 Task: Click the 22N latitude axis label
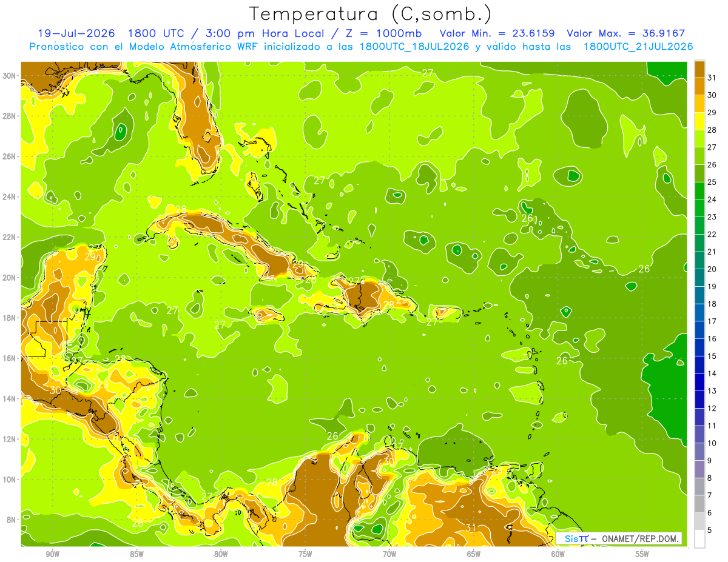coord(10,237)
